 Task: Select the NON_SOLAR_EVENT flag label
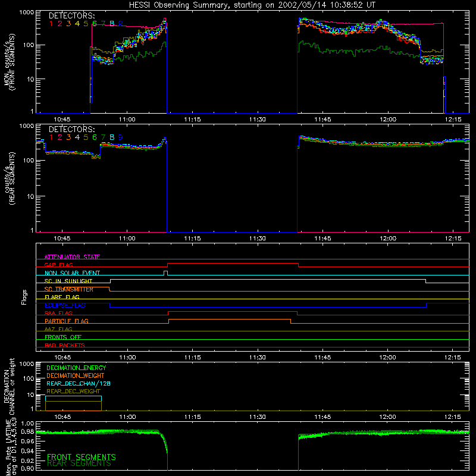point(72,273)
